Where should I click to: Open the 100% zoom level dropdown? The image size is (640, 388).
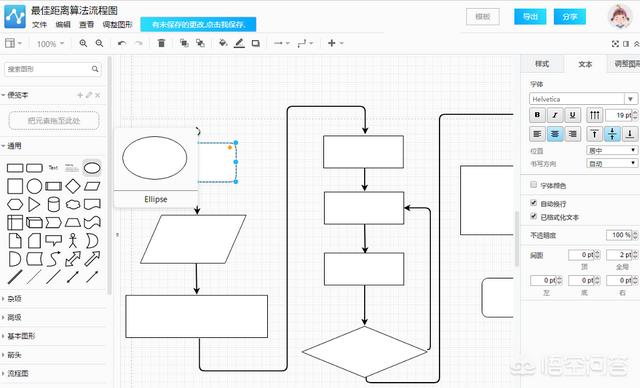50,43
